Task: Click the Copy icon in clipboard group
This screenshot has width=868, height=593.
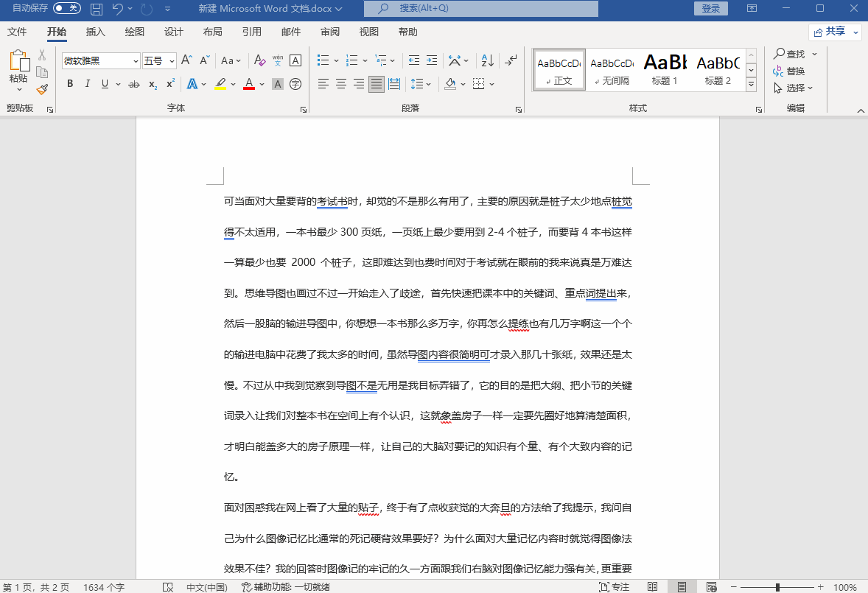Action: [x=42, y=72]
